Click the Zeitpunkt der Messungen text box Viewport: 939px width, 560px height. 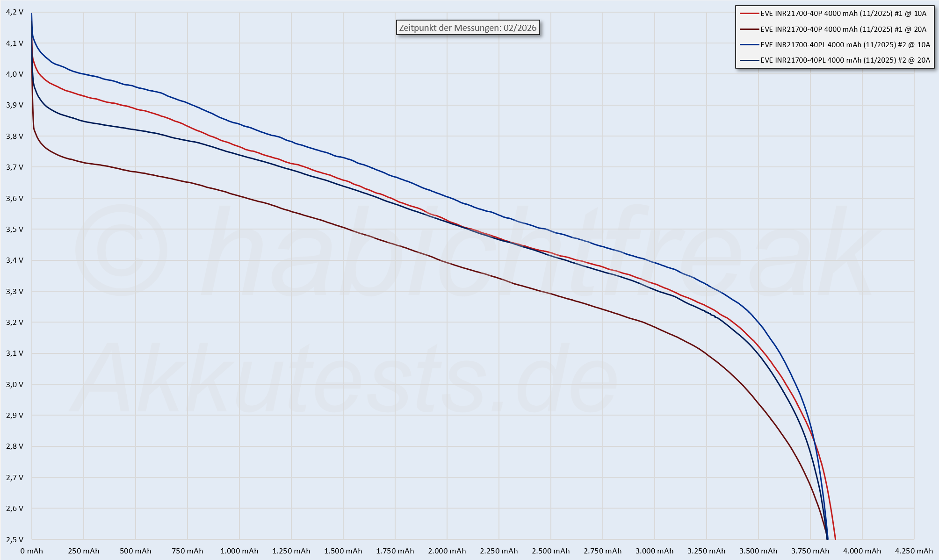pyautogui.click(x=468, y=28)
